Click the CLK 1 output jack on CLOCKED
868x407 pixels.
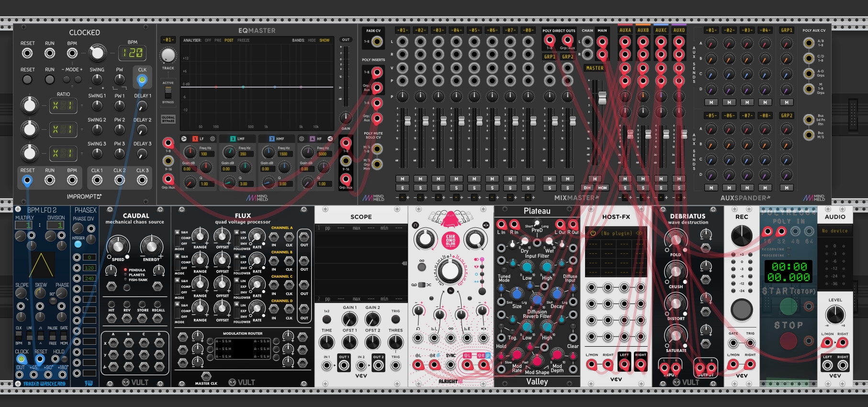click(97, 180)
